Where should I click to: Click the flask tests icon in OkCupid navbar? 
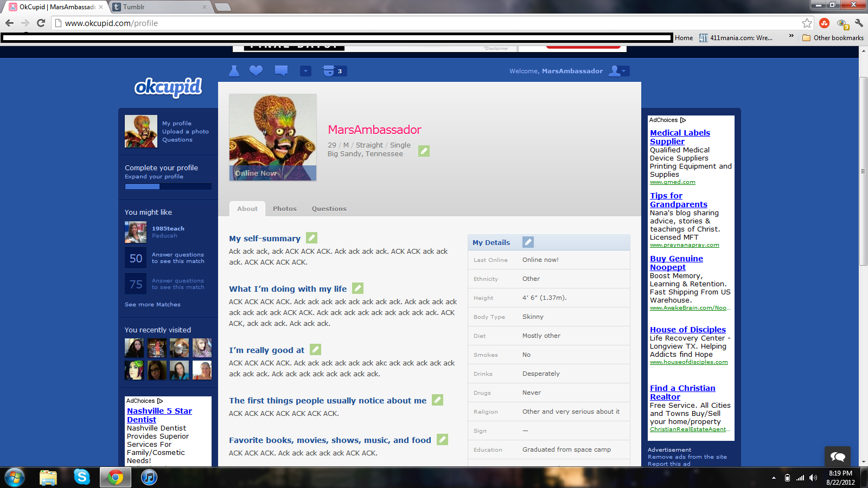click(x=234, y=71)
